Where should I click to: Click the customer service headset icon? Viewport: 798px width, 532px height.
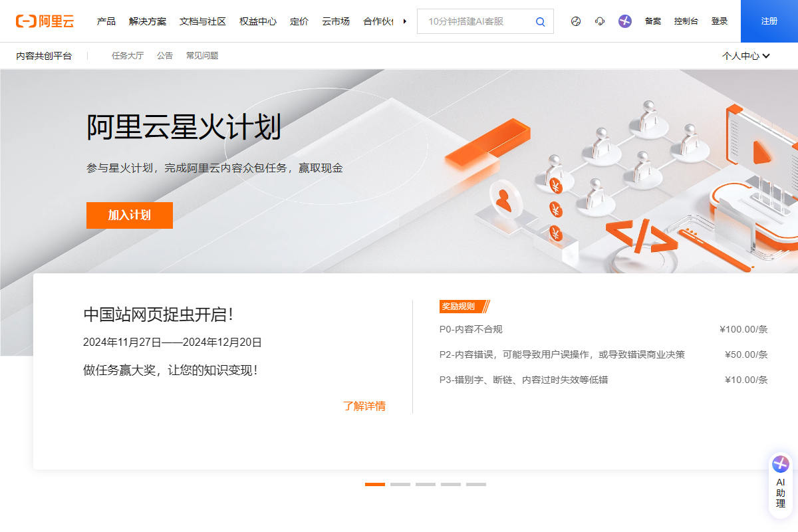(x=600, y=21)
